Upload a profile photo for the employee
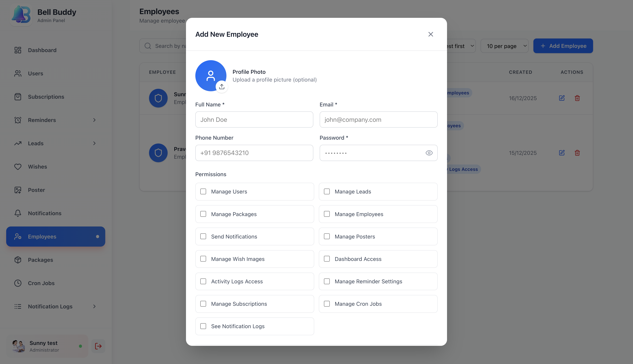 (x=222, y=86)
